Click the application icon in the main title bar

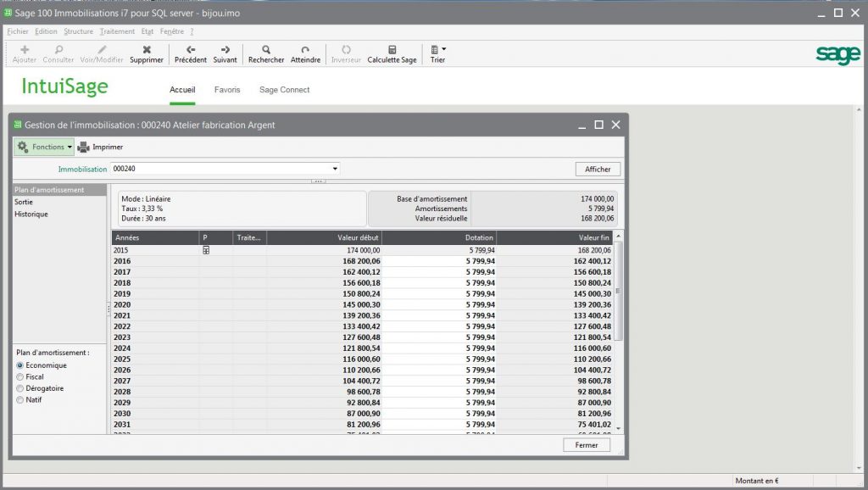click(x=8, y=13)
